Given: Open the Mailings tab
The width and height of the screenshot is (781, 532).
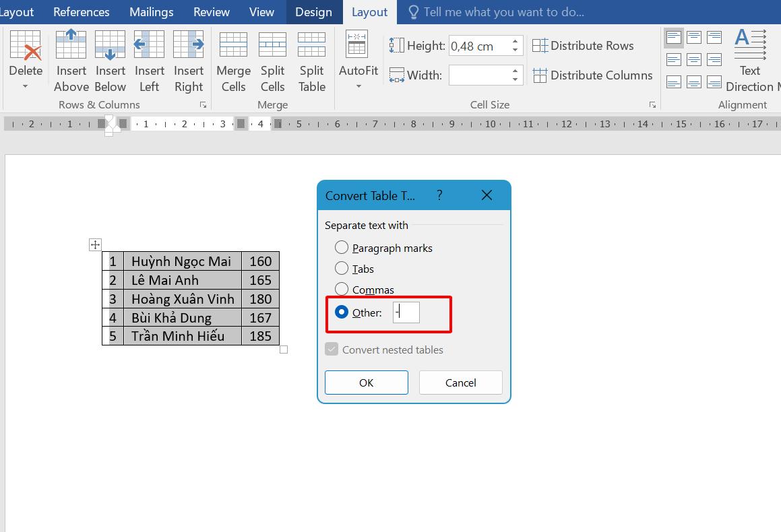Looking at the screenshot, I should point(152,12).
